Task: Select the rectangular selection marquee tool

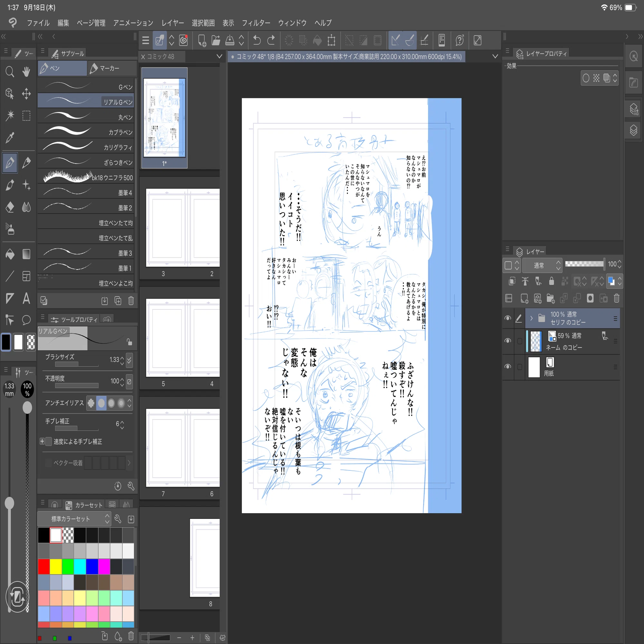Action: (26, 116)
